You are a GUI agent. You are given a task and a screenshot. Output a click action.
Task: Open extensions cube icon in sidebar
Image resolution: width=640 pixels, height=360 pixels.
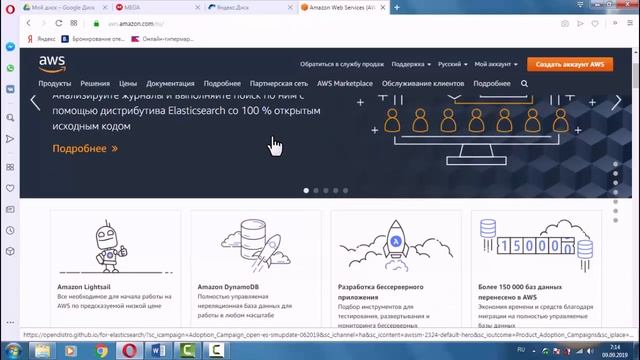point(10,251)
